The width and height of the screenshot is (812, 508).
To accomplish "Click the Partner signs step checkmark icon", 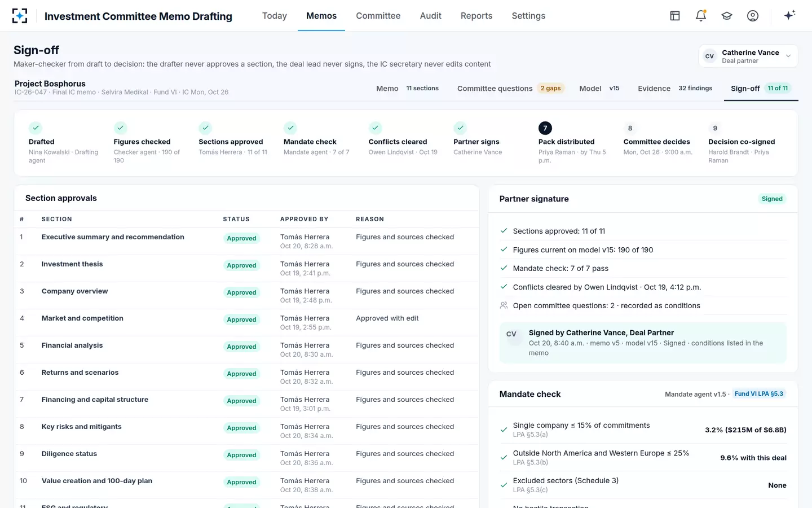I will coord(460,128).
